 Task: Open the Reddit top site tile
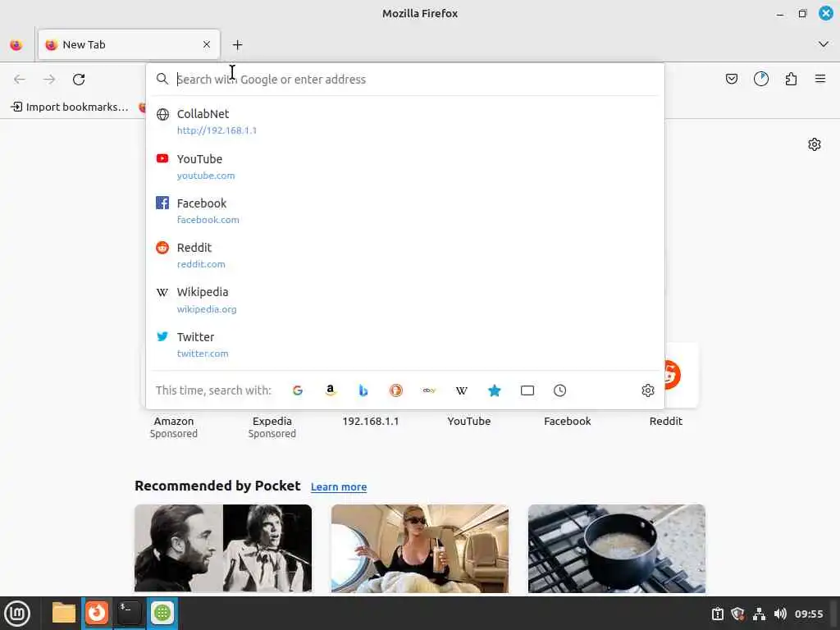[681, 375]
